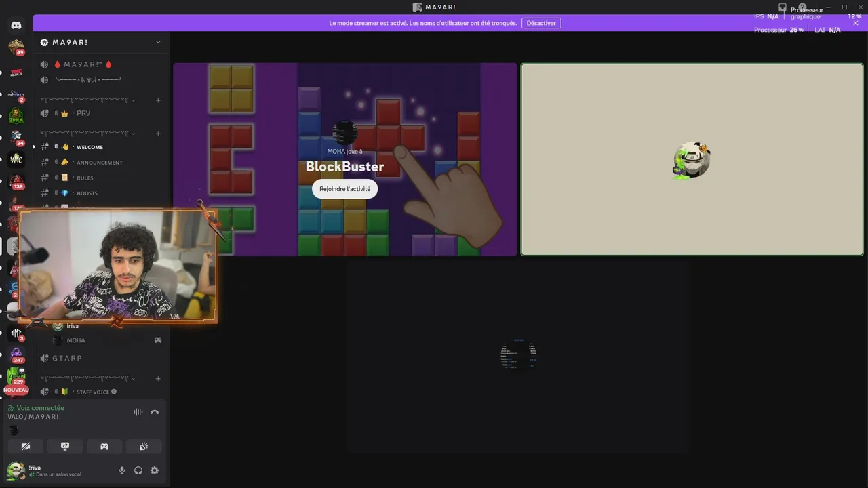Screen dimensions: 868x488
Task: Open the server with 34 notifications
Action: (x=16, y=138)
